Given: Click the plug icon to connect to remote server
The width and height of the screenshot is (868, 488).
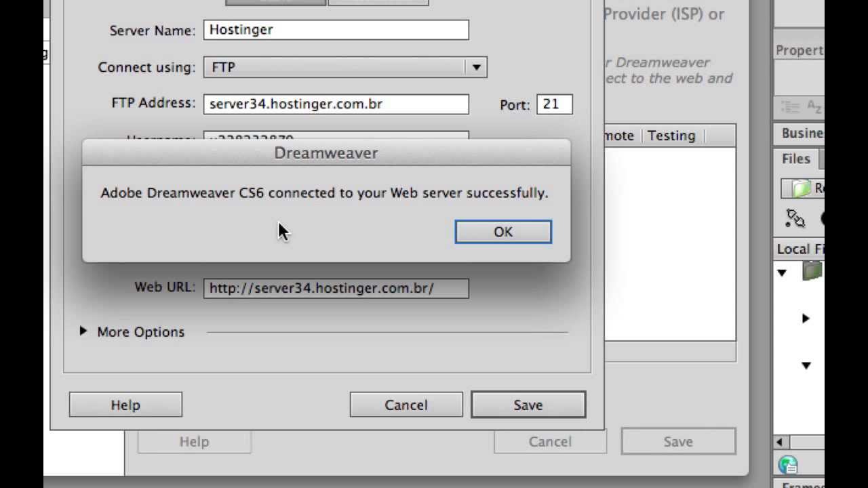Looking at the screenshot, I should [x=795, y=218].
